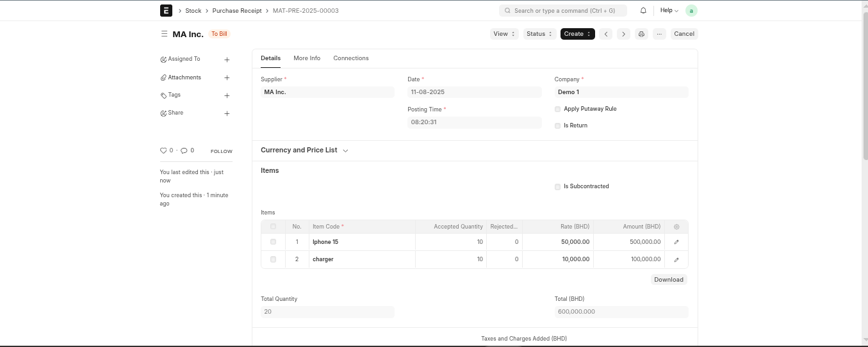
Task: Open the Create dropdown
Action: (577, 34)
